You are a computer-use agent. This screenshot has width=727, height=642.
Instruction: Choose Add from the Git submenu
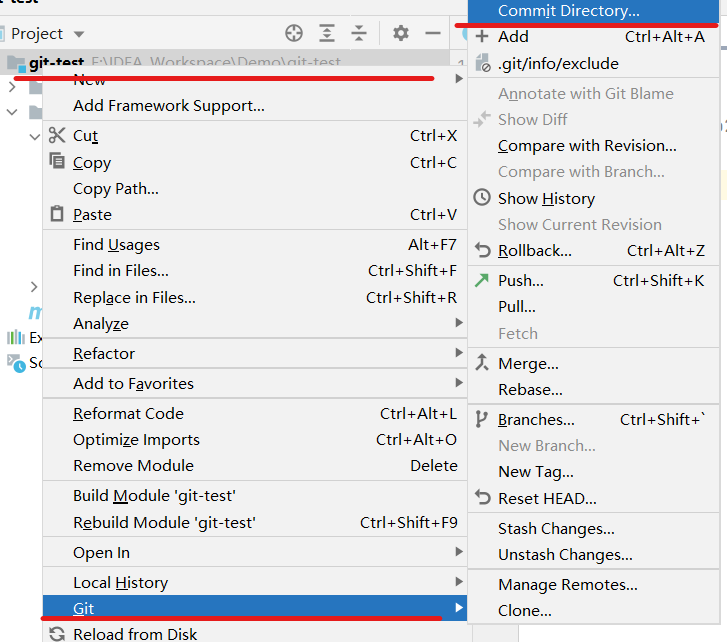(593, 36)
